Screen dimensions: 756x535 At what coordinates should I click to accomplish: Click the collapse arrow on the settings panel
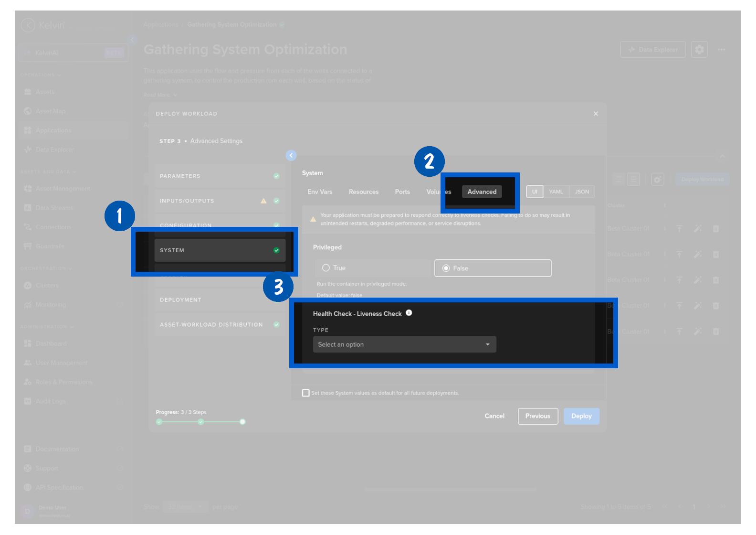point(291,155)
